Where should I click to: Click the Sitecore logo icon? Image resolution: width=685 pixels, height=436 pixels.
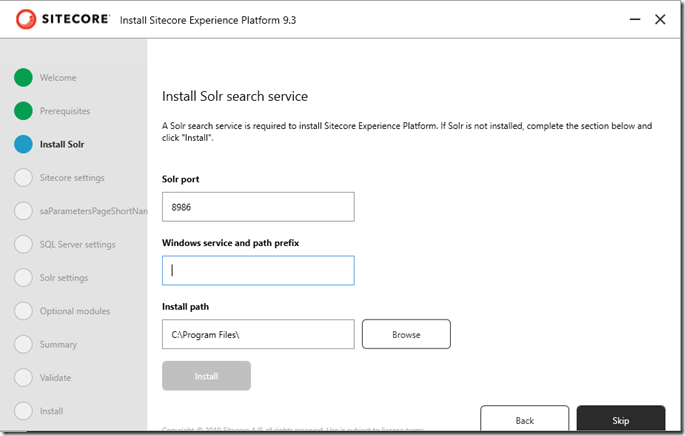[x=26, y=19]
